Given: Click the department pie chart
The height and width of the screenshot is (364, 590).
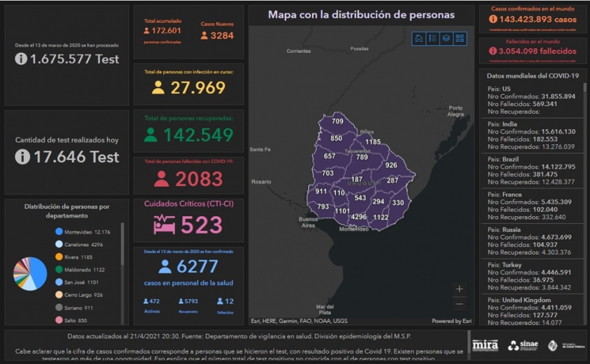Looking at the screenshot, I should 30,273.
